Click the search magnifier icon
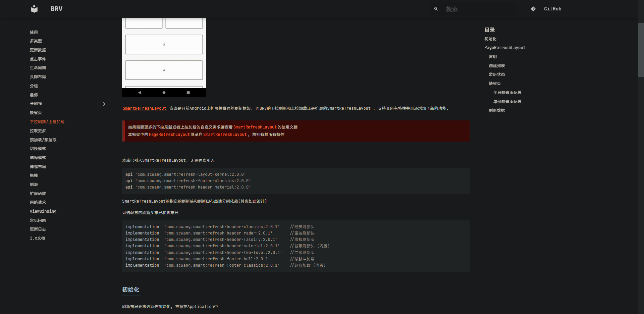The image size is (644, 314). [436, 9]
